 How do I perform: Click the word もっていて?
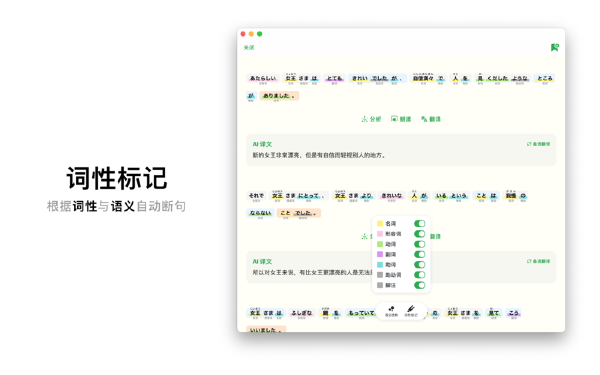tap(361, 313)
